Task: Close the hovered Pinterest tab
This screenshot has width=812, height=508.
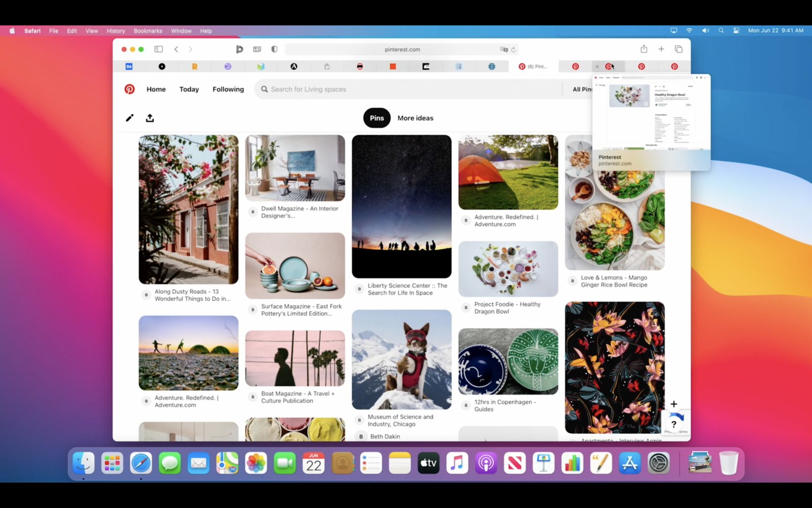Action: (597, 67)
